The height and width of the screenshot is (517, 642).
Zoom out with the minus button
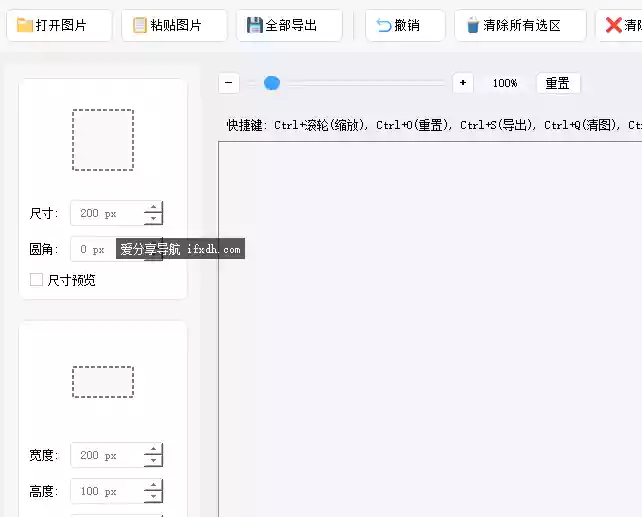pyautogui.click(x=228, y=83)
